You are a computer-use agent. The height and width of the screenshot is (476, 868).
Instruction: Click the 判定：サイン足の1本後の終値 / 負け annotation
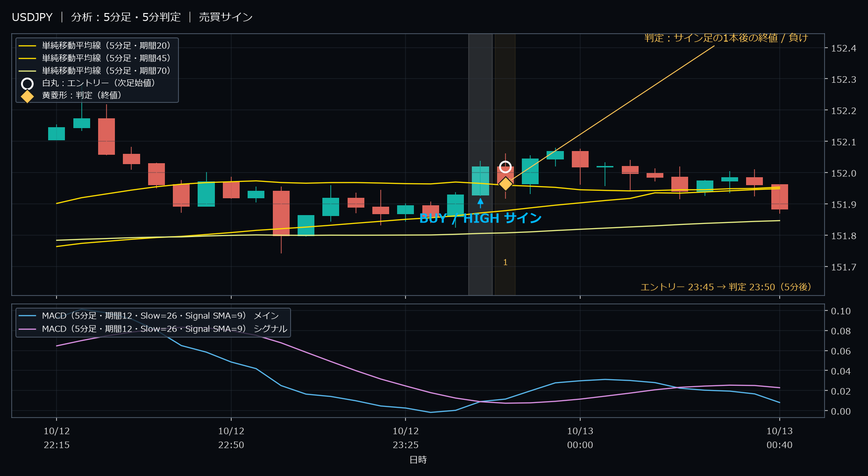[726, 38]
